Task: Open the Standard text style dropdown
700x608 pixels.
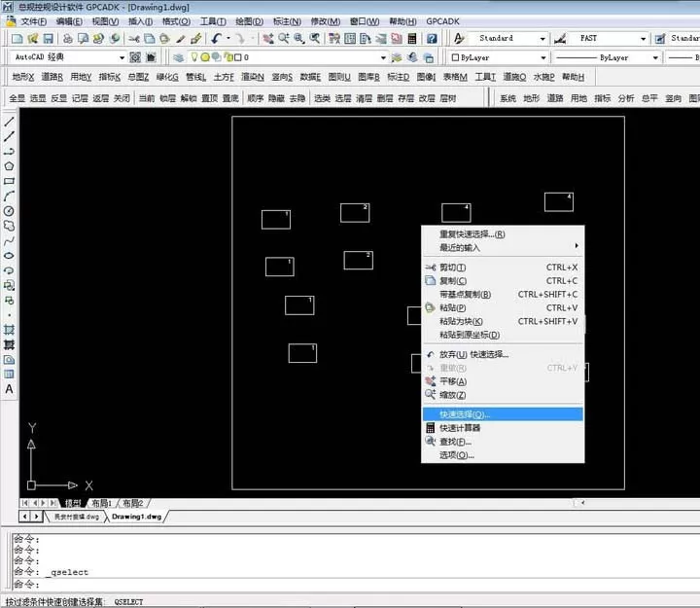Action: 542,39
